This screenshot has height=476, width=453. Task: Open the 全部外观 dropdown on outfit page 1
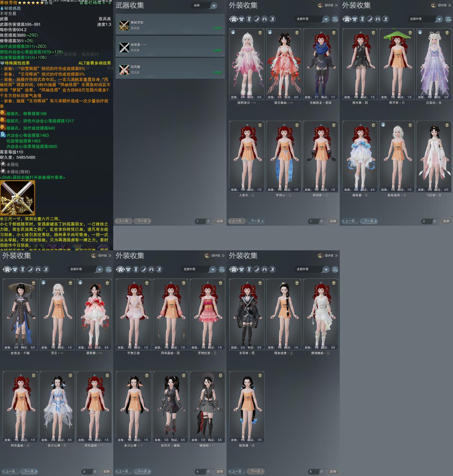coord(313,19)
